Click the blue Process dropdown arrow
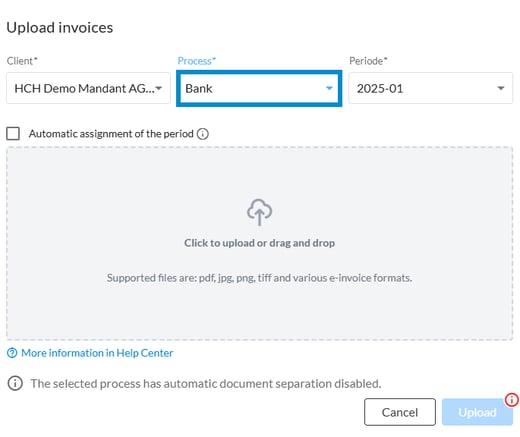 point(329,88)
